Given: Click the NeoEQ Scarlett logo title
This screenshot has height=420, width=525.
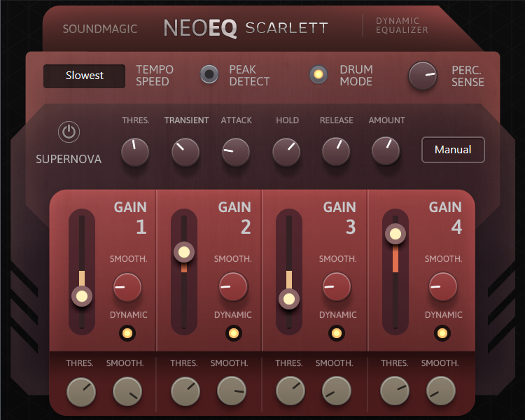Looking at the screenshot, I should tap(245, 28).
